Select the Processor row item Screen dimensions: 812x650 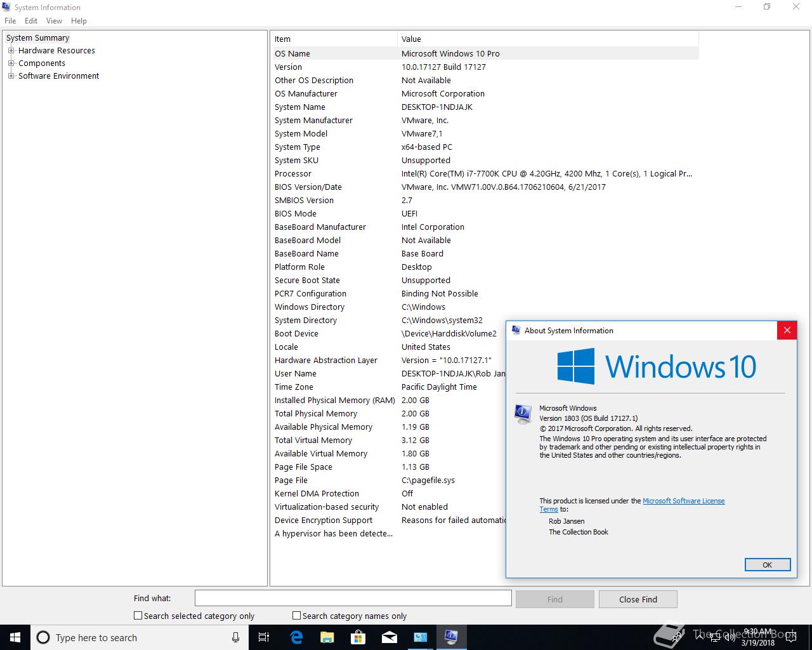pos(293,173)
